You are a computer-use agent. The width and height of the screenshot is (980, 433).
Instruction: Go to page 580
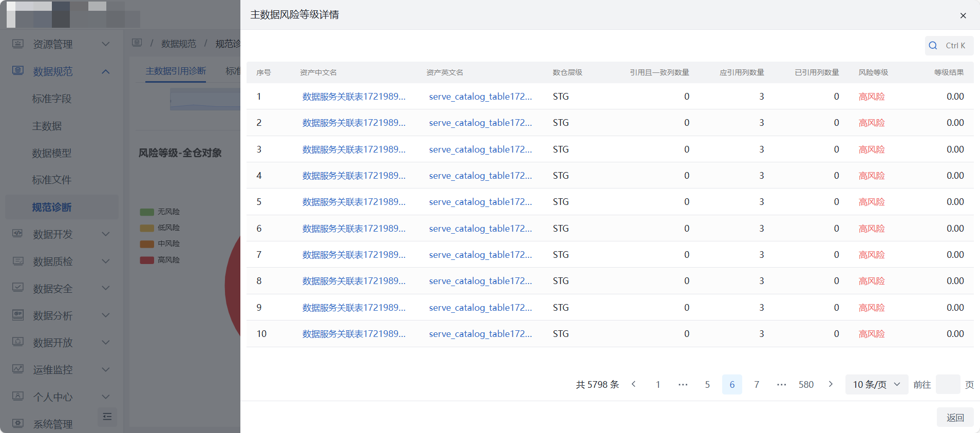pos(806,385)
